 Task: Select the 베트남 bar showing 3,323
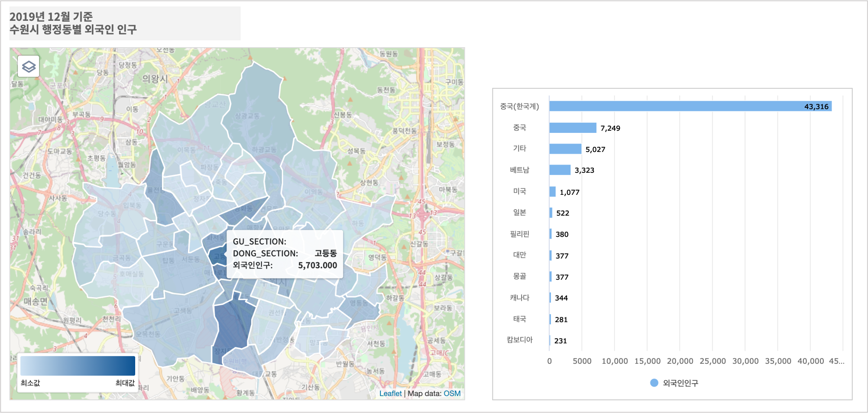[560, 170]
